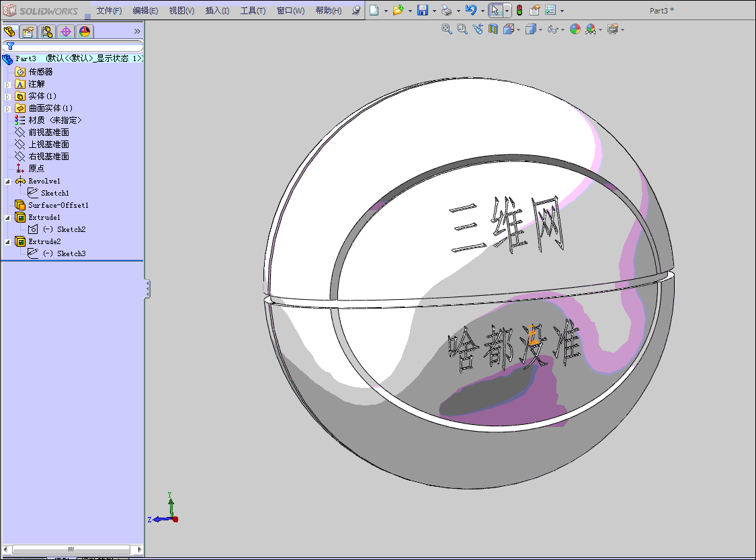Expand the 实体(1) tree node
The image size is (756, 560).
point(7,96)
